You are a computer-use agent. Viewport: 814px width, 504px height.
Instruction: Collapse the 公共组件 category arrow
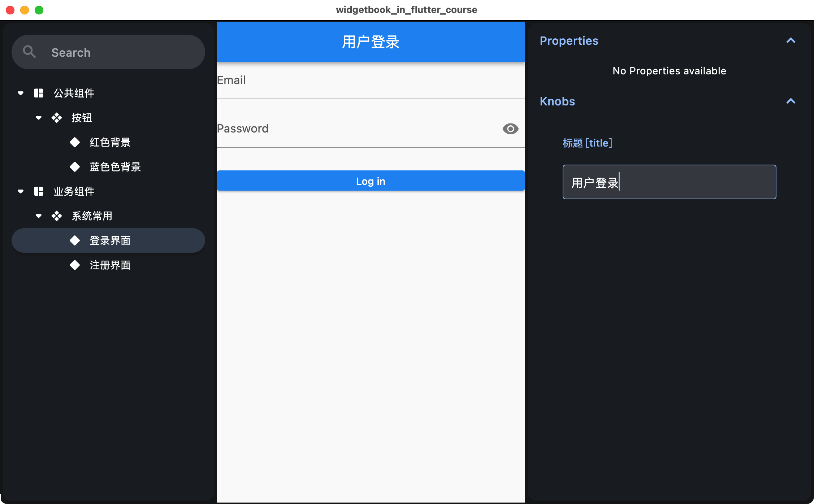coord(21,93)
